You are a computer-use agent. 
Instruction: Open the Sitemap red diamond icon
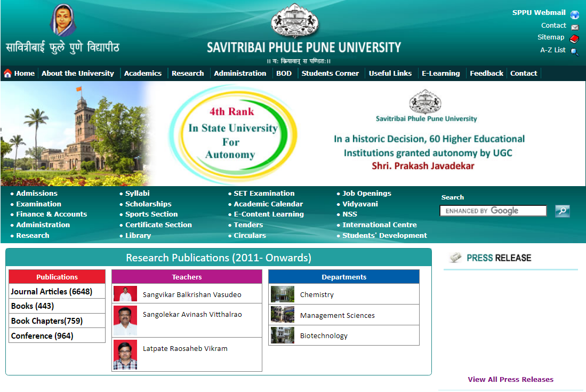575,39
